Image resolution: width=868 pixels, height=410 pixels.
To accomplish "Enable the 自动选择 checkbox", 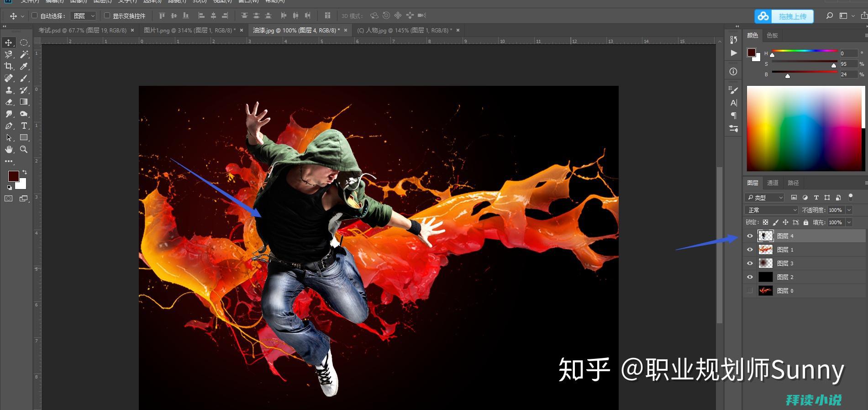I will 34,16.
